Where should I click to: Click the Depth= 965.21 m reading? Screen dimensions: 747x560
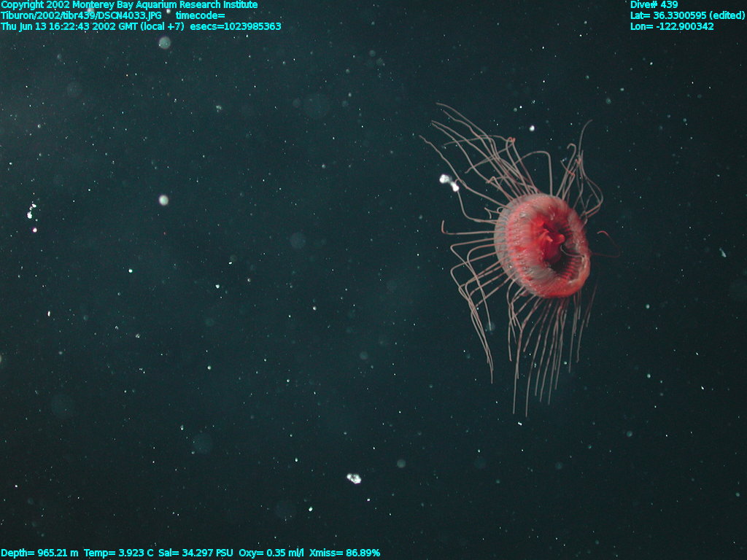click(x=39, y=553)
